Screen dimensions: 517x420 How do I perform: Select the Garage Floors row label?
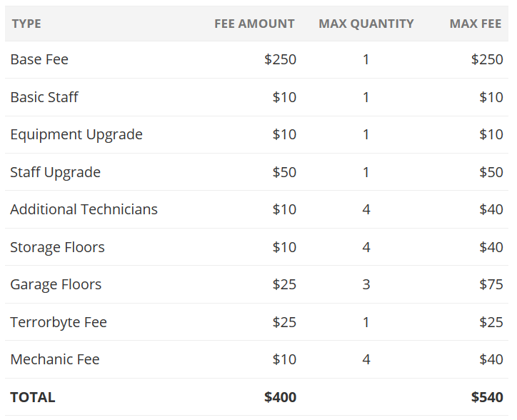56,284
